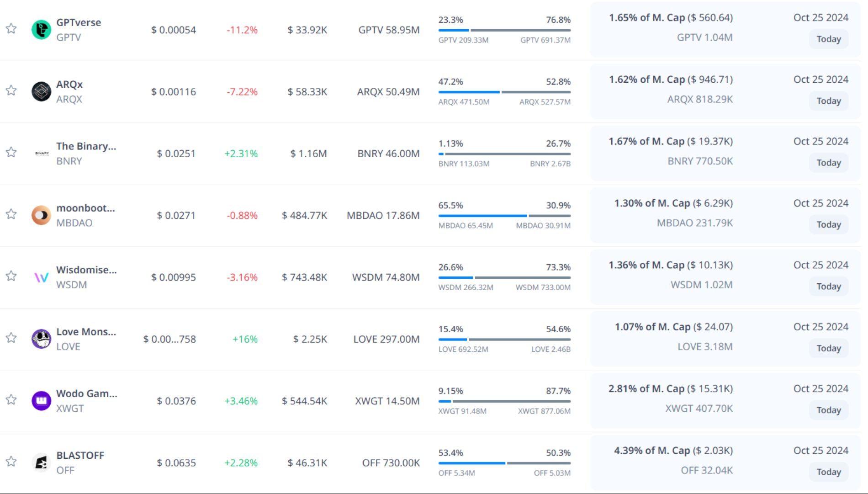Star the ARQx row as favorite
Viewport: 868px width, 494px height.
click(11, 90)
